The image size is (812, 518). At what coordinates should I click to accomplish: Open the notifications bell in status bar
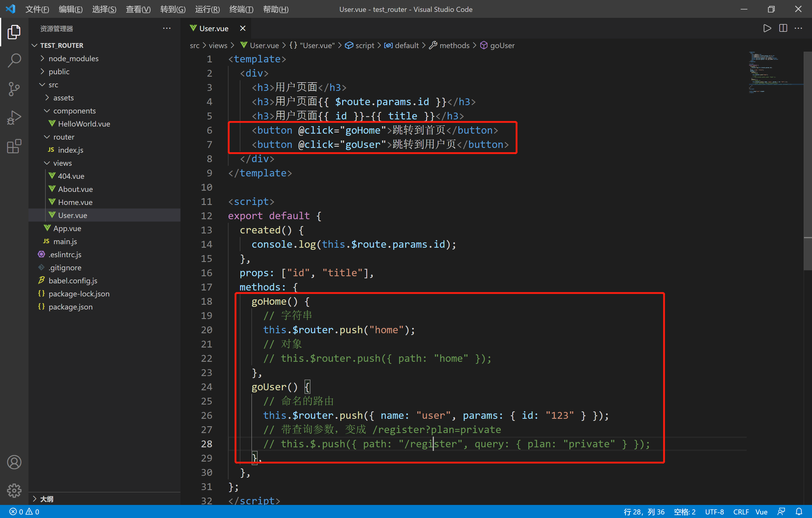point(799,511)
